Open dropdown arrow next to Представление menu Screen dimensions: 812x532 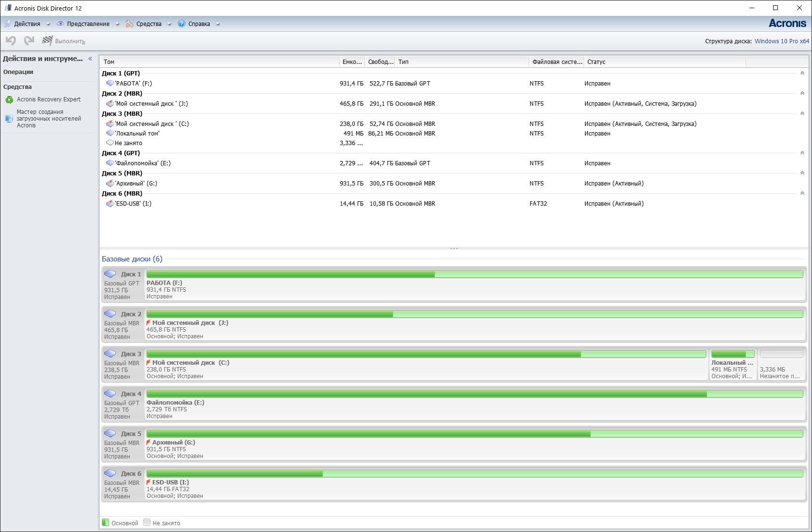(x=117, y=24)
